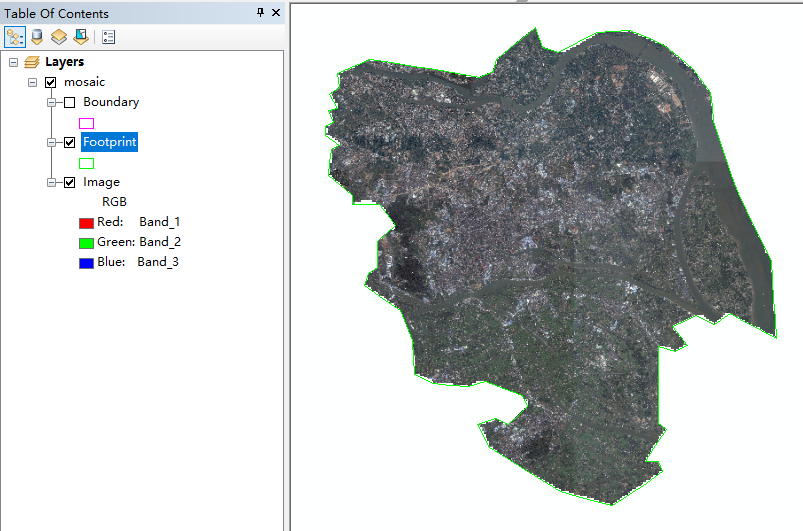
Task: Toggle the mosaic layer checkbox
Action: pos(51,82)
